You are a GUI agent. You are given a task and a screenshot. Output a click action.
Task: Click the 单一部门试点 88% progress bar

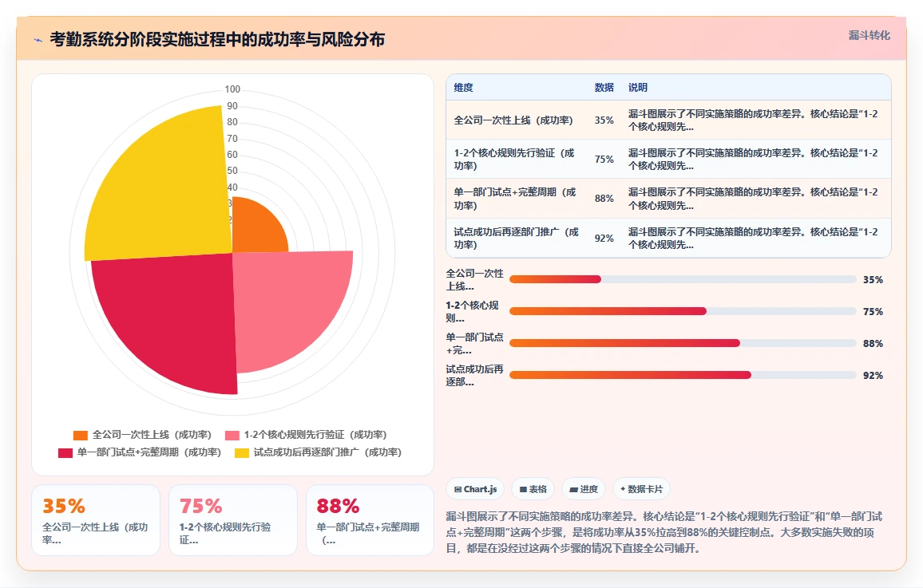tap(683, 343)
